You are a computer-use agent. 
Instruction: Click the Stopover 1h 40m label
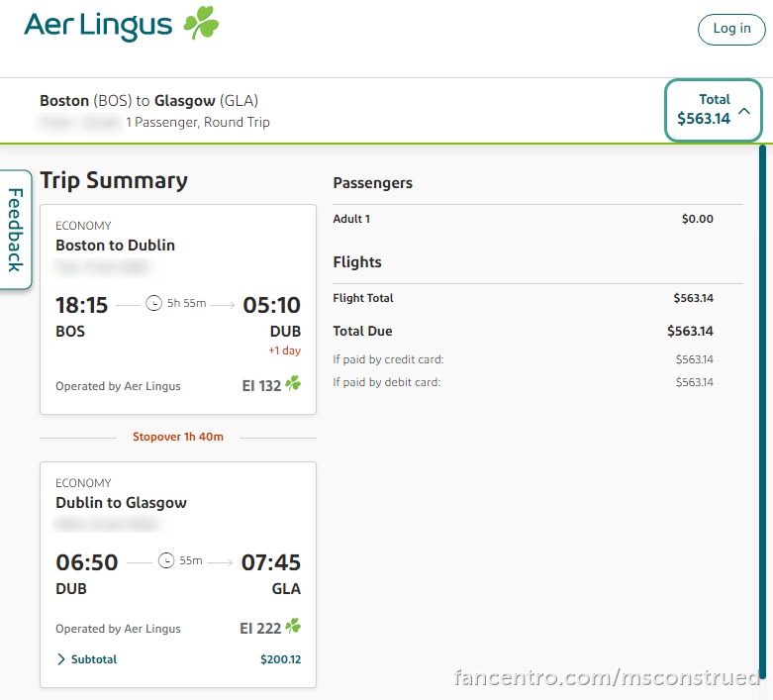coord(178,437)
